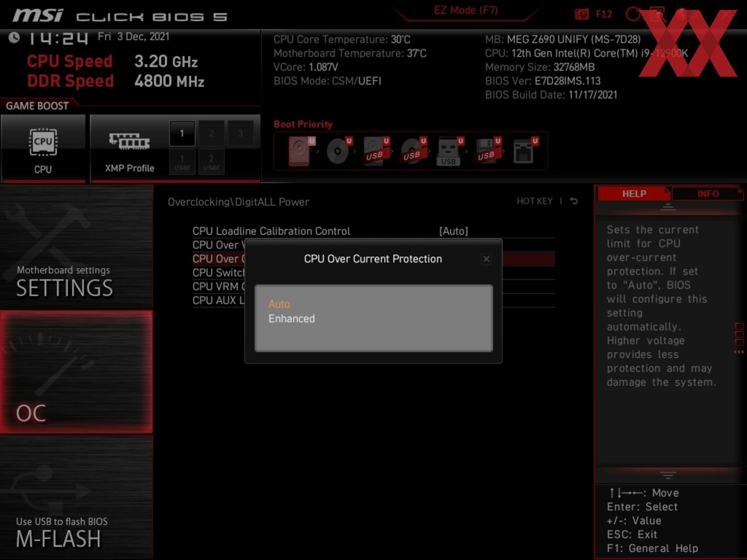The image size is (747, 560).
Task: Click the help panel scroll-down handle
Action: pyautogui.click(x=668, y=475)
